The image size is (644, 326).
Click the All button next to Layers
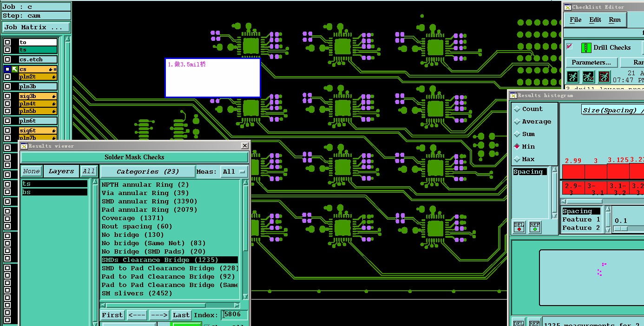89,171
